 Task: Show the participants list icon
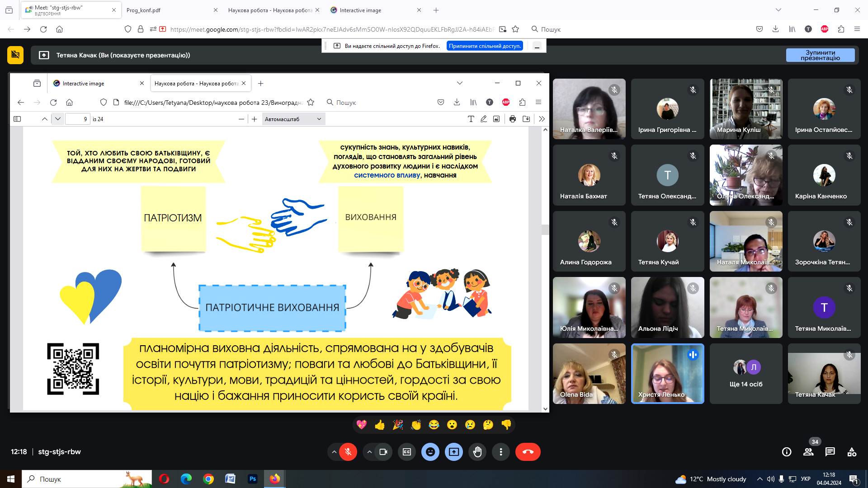808,452
